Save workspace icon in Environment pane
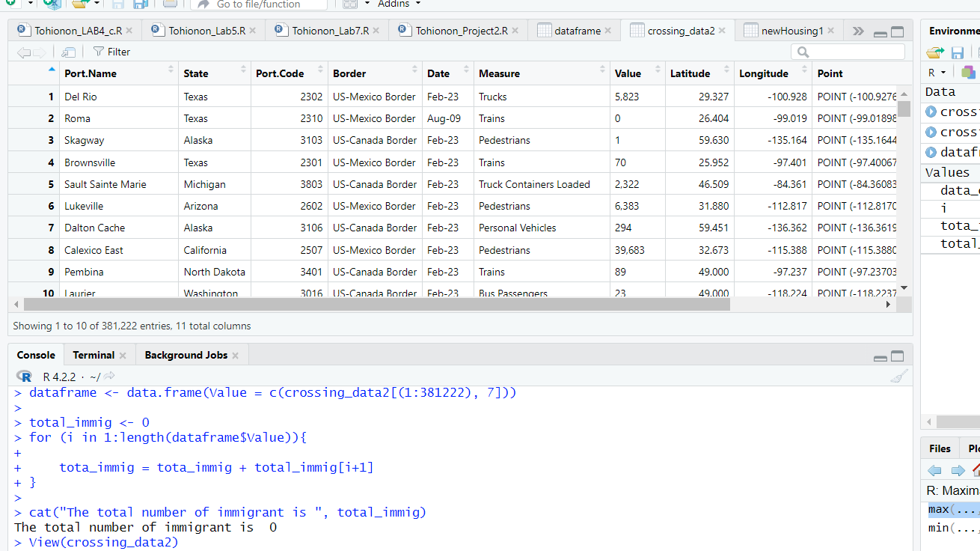 [958, 52]
